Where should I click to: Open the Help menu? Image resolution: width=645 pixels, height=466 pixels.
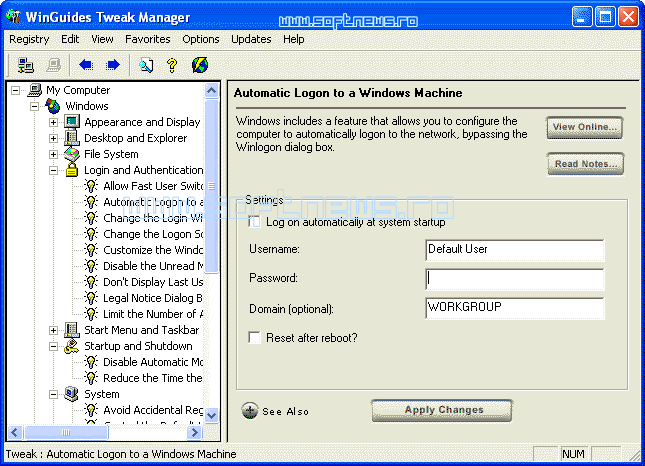[x=294, y=39]
